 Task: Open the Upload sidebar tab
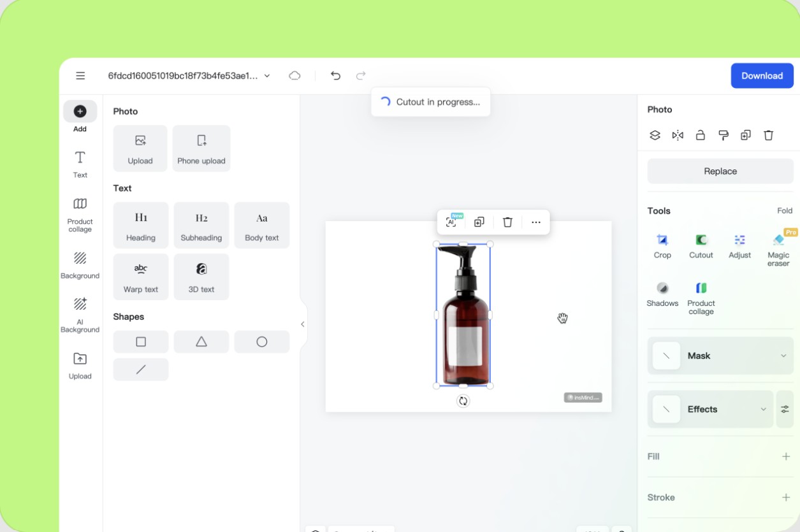[x=80, y=366]
